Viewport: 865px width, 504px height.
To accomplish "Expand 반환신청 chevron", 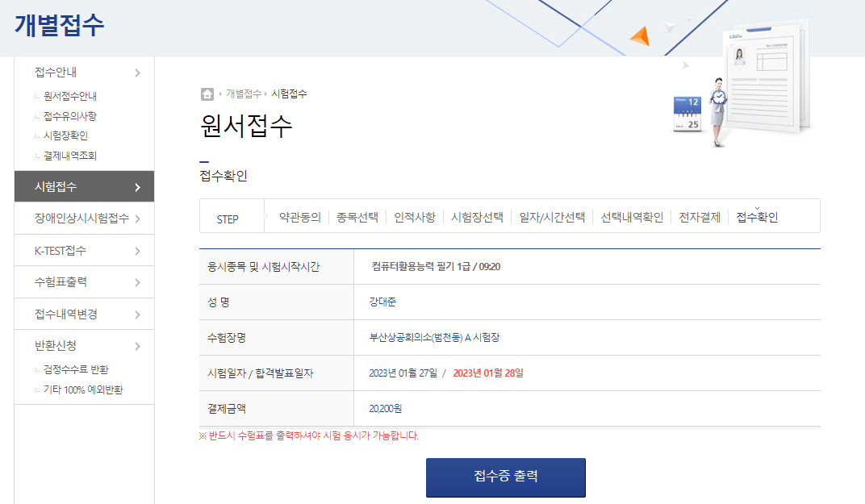I will pyautogui.click(x=137, y=346).
